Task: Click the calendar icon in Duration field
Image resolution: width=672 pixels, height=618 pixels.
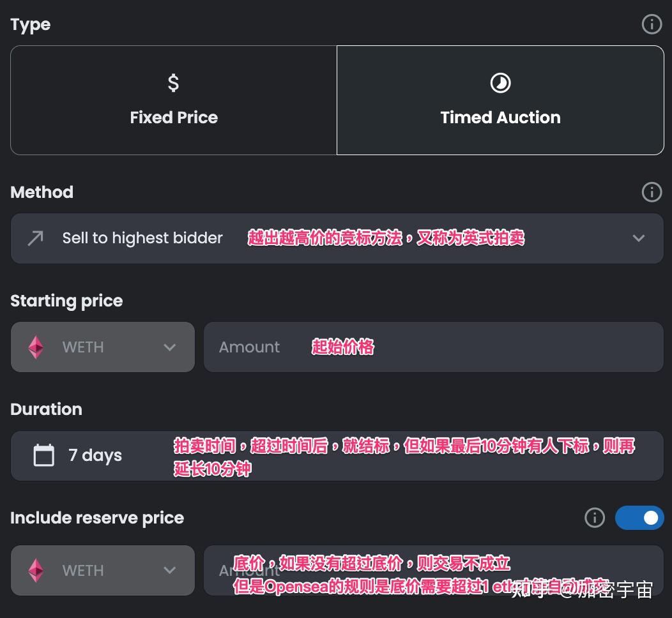Action: click(44, 456)
